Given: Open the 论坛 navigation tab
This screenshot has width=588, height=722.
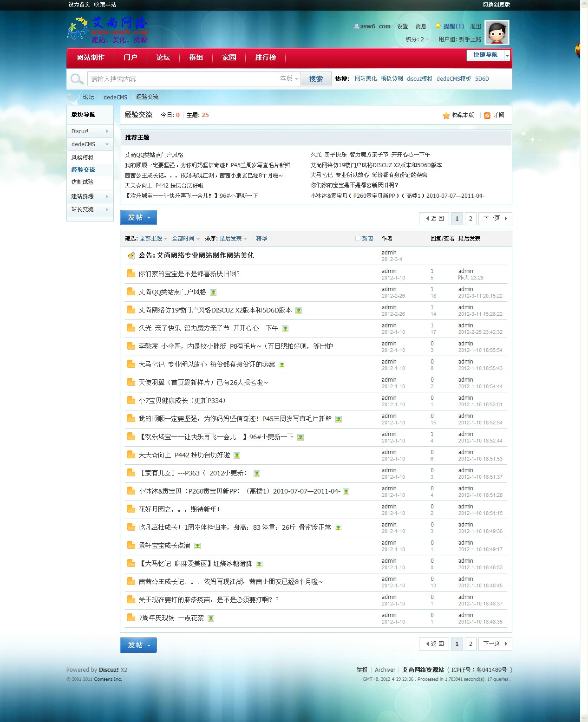Looking at the screenshot, I should coord(163,58).
